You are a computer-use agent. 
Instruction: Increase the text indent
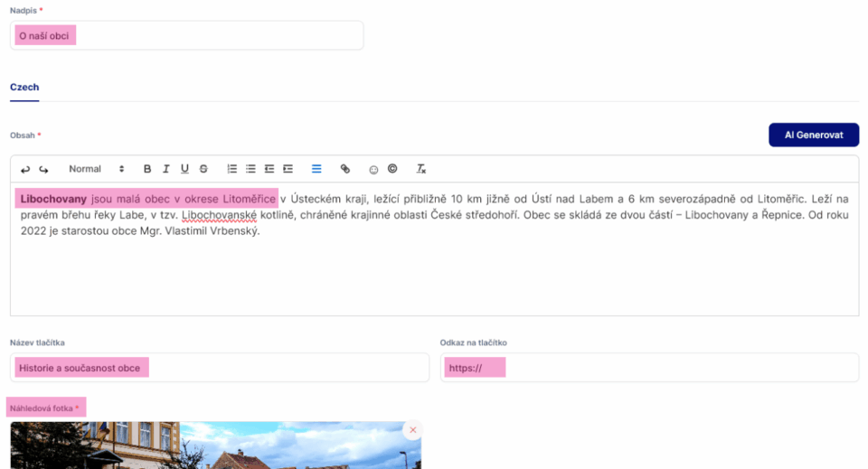[288, 169]
